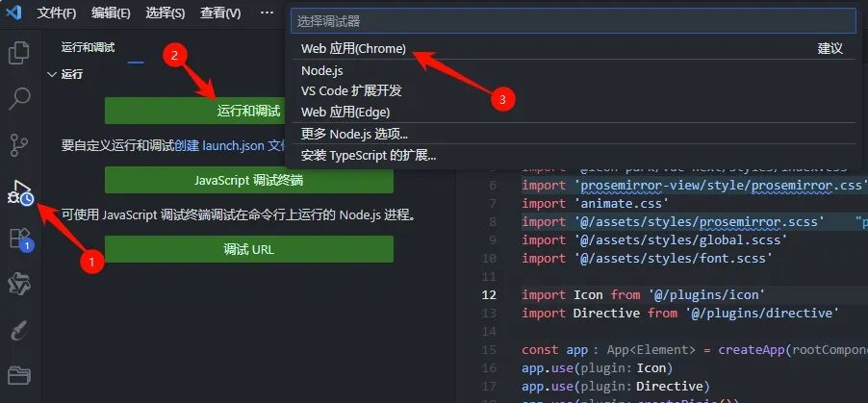The image size is (868, 403).
Task: Open the Explorer view in activity bar
Action: 19,53
